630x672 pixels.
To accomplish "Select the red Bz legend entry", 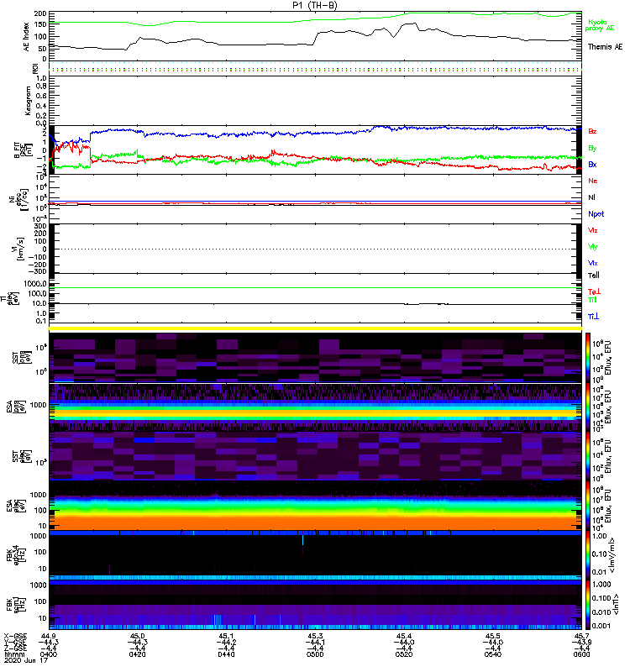I will (592, 131).
